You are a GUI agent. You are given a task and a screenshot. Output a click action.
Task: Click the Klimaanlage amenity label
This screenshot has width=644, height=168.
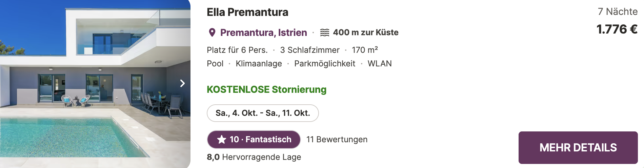click(x=259, y=64)
